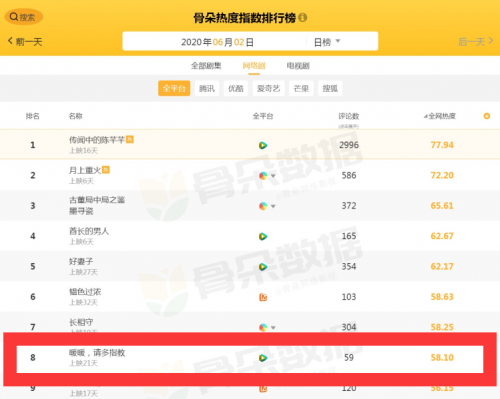Click the exclusive badge next to 月上重火
This screenshot has height=399, width=500.
pyautogui.click(x=106, y=170)
